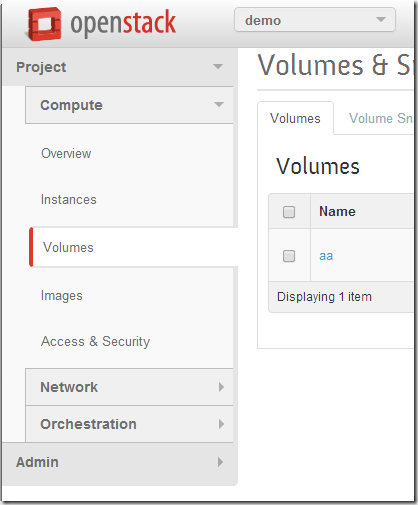
Task: Go to the Overview page
Action: (66, 153)
